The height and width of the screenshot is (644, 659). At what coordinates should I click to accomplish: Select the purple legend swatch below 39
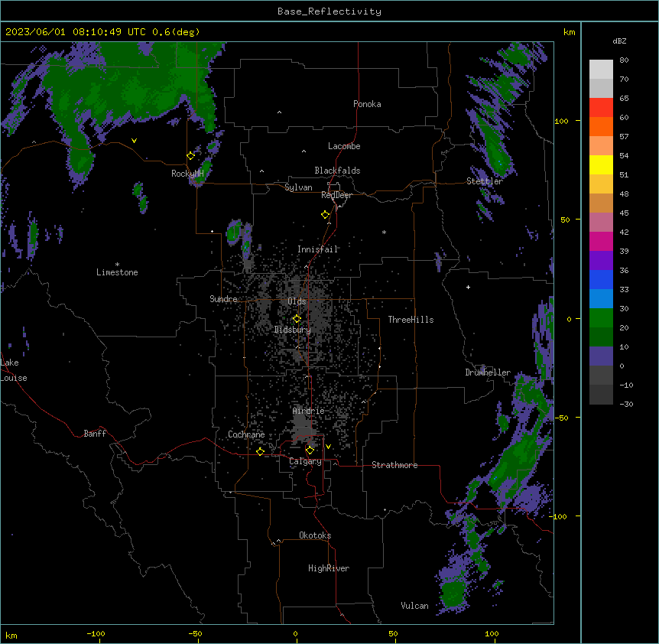[x=601, y=260]
